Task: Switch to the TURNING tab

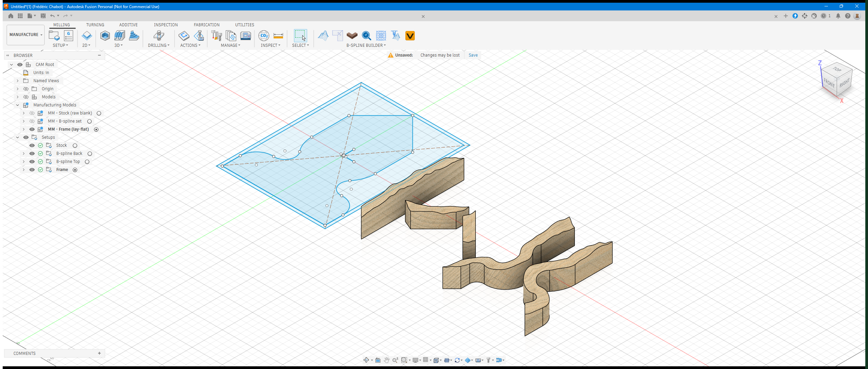Action: (95, 25)
